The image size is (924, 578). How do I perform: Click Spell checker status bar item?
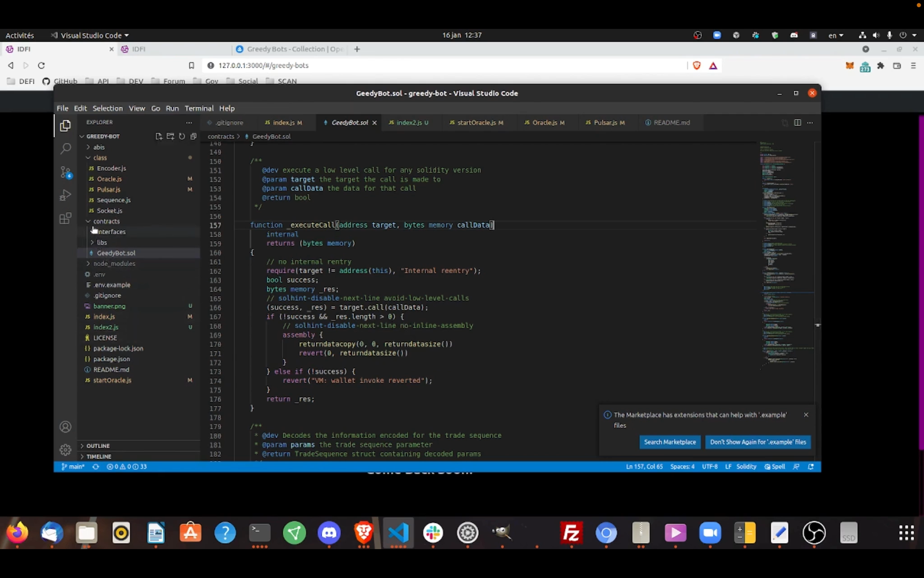click(775, 466)
